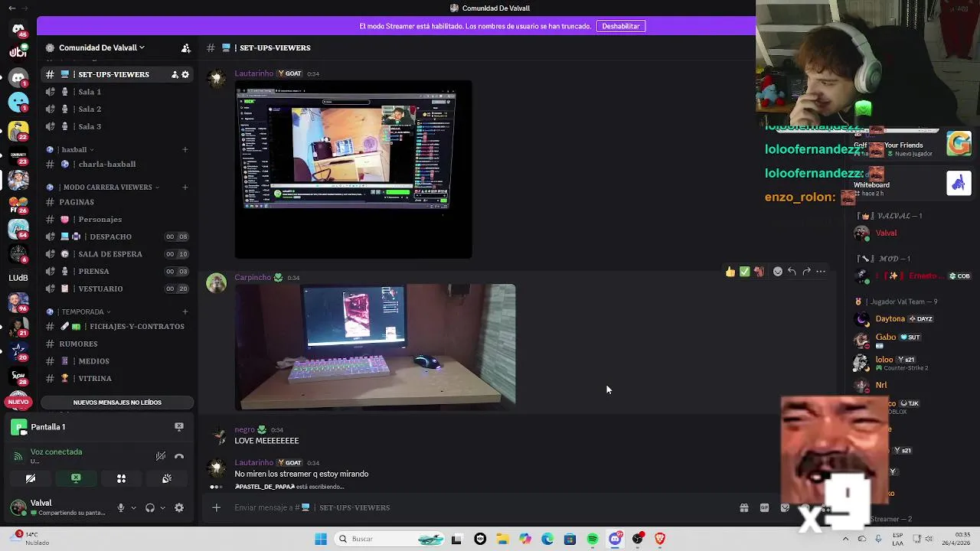Open microphone input options arrow
The image size is (980, 551).
click(133, 507)
